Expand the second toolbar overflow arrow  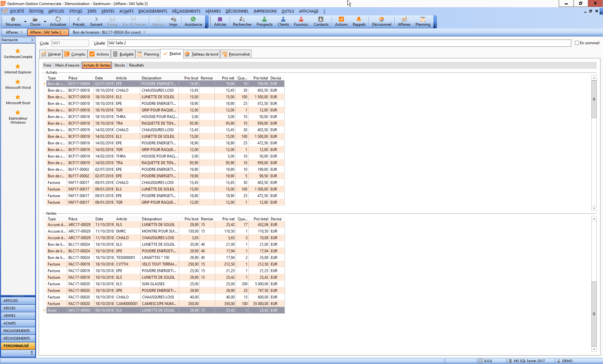tap(435, 27)
